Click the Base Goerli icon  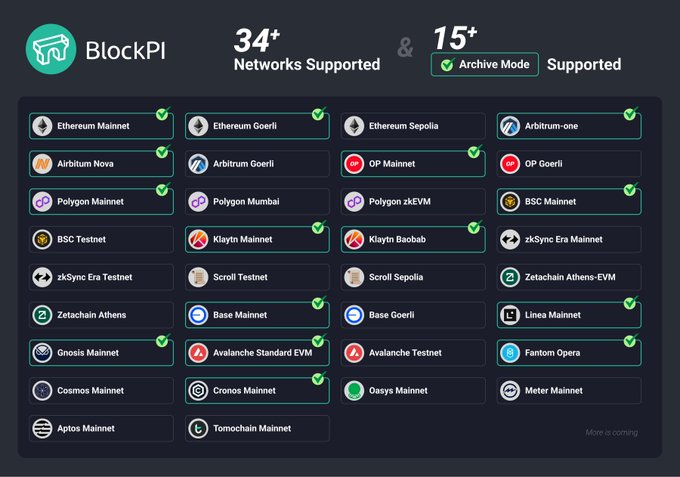[354, 315]
